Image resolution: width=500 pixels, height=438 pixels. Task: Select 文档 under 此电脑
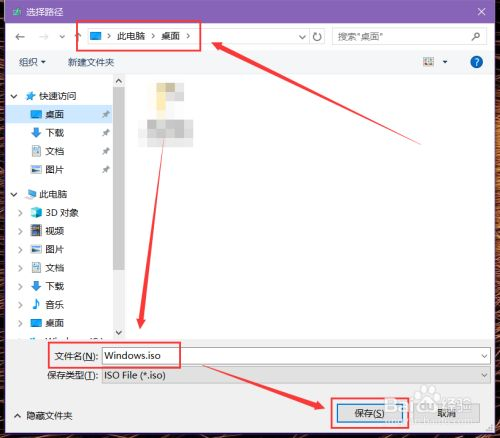55,268
